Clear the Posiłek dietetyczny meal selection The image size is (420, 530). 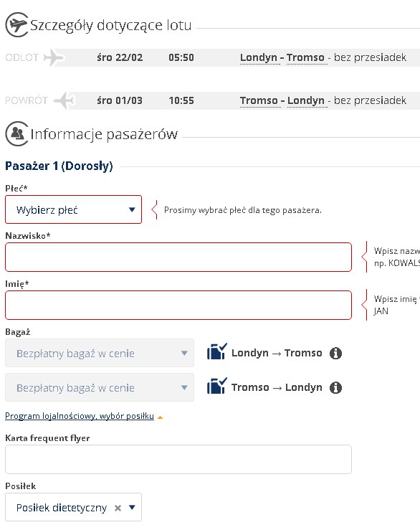118,508
